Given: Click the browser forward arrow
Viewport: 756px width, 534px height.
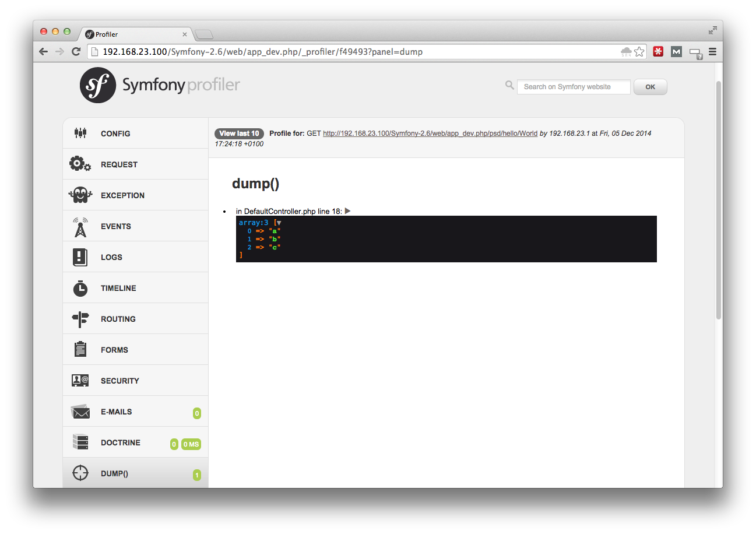Looking at the screenshot, I should point(59,51).
